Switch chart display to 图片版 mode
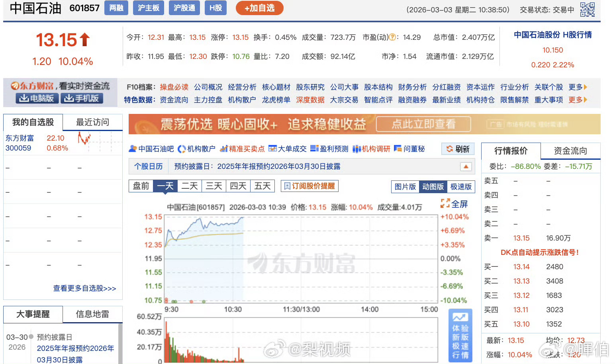This screenshot has width=615, height=364. click(x=405, y=186)
